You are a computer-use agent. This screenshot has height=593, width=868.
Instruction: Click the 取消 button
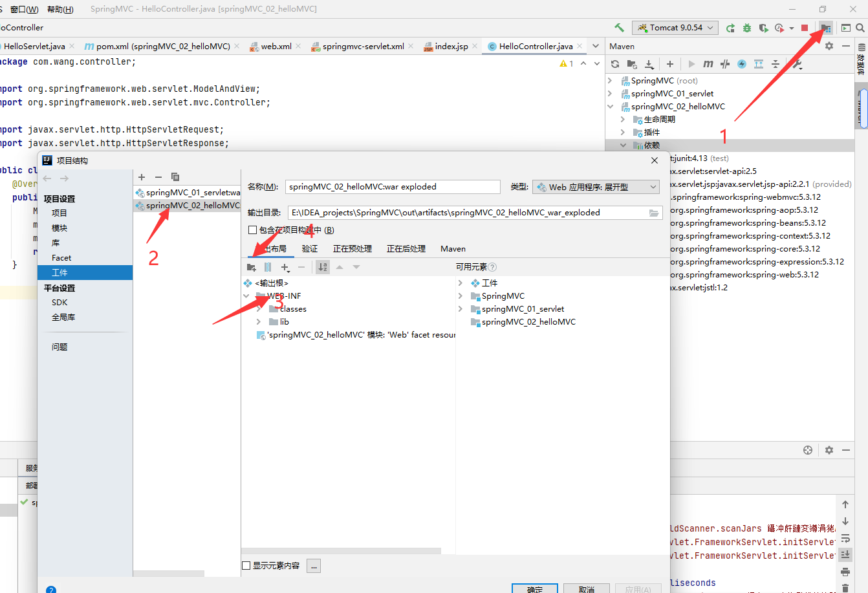pyautogui.click(x=587, y=588)
